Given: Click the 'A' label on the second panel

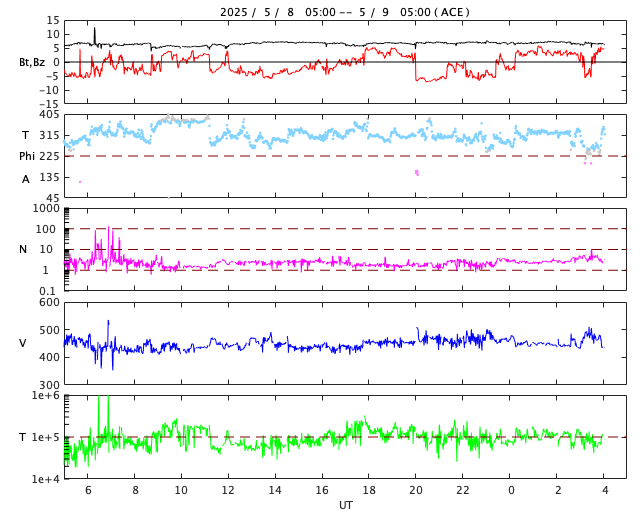Looking at the screenshot, I should click(x=26, y=179).
